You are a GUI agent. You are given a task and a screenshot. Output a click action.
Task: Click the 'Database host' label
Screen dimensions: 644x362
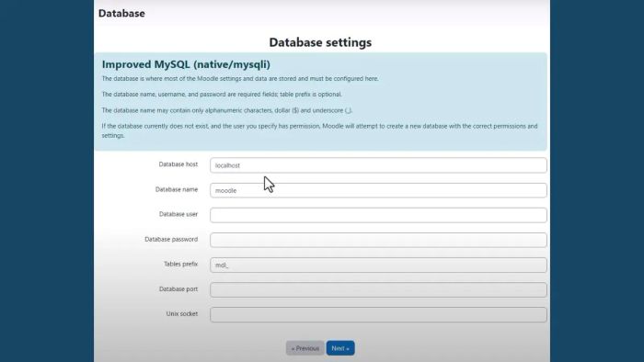click(178, 164)
